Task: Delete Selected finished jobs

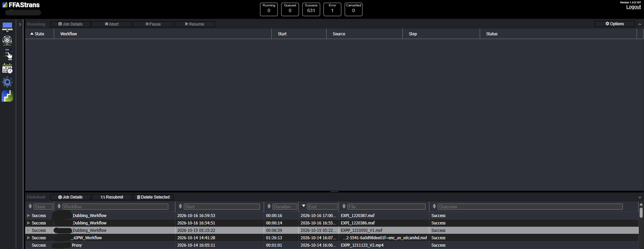Action: click(153, 197)
